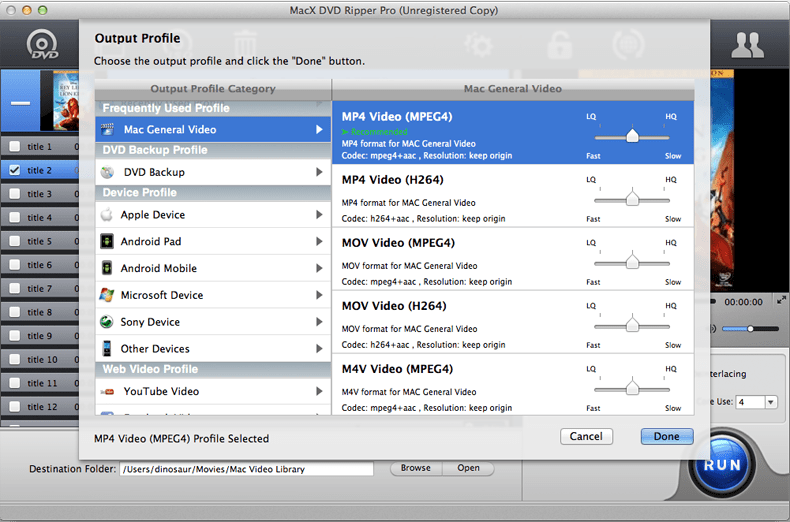
Task: Click Browse for destination folder
Action: click(416, 468)
